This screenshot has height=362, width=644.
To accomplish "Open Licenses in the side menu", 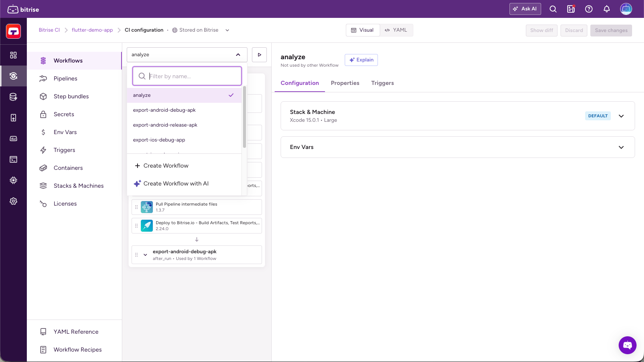I will 75,204.
